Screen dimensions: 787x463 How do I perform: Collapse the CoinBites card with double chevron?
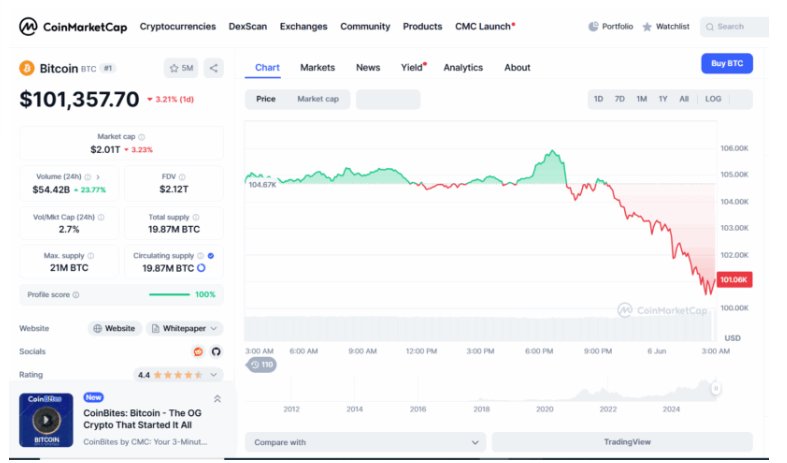point(217,399)
